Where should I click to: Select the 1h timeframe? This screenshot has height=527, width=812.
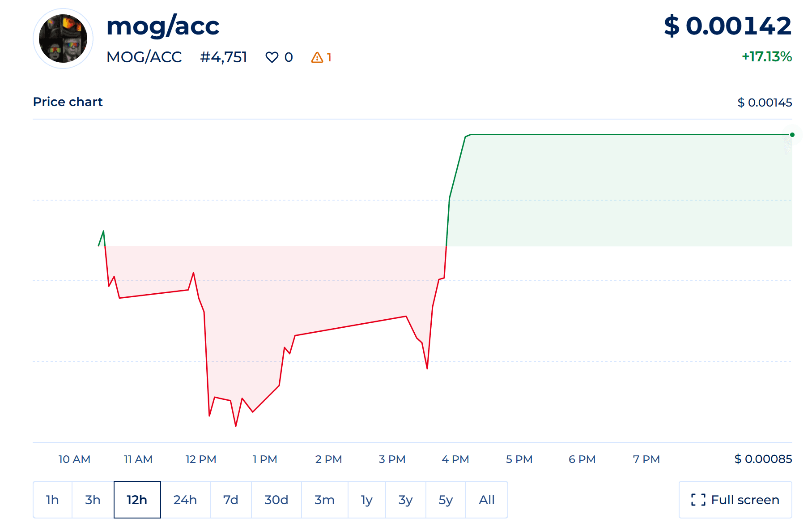[52, 500]
